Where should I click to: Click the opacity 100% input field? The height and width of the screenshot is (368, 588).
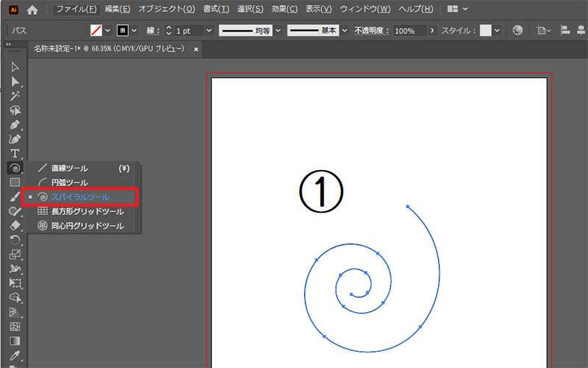(408, 31)
